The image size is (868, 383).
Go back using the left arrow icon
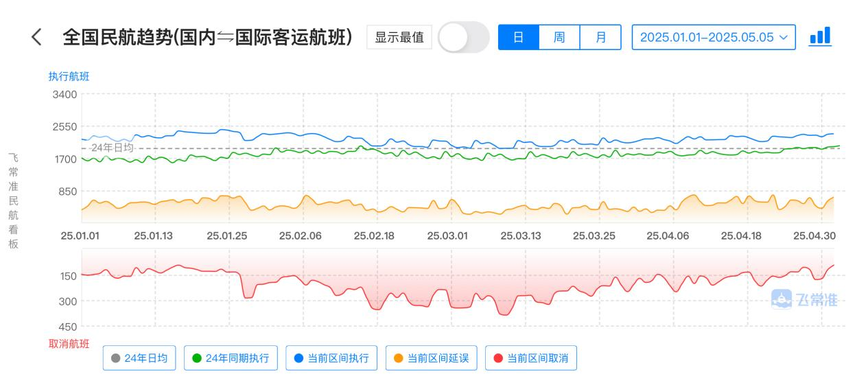pos(37,37)
